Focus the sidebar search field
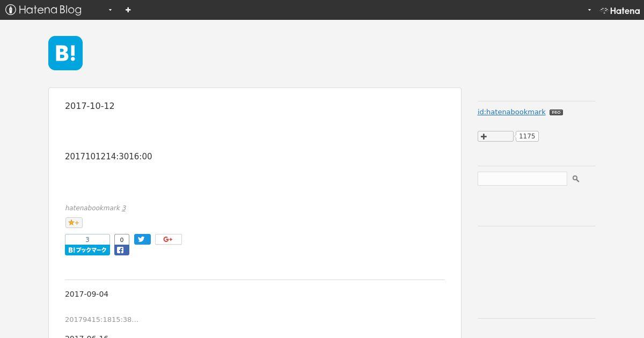 click(522, 179)
